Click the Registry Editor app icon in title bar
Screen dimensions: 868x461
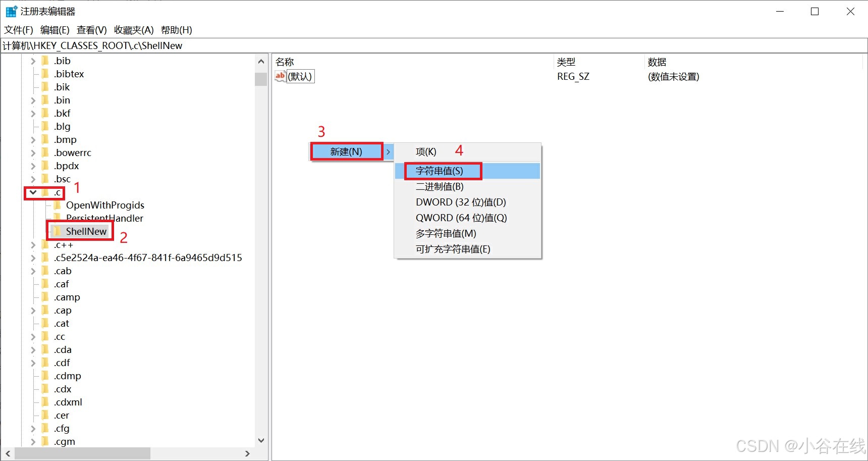click(11, 11)
